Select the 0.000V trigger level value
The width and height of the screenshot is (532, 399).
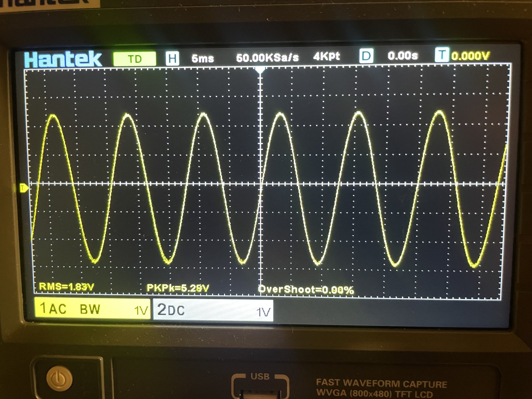point(470,56)
